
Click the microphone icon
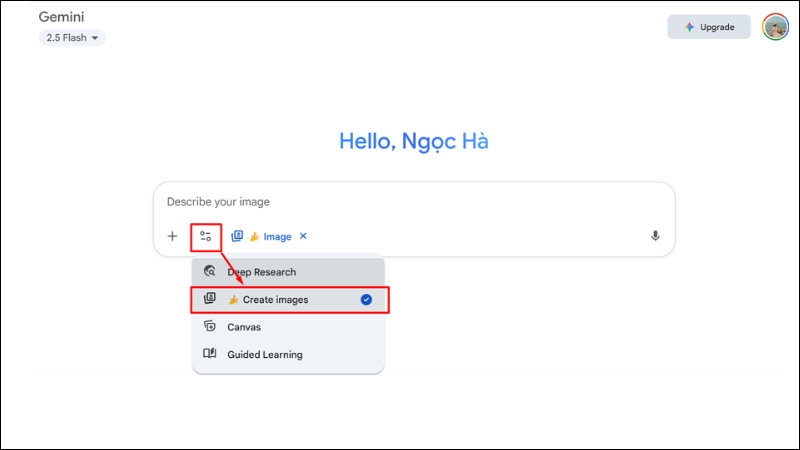(655, 237)
